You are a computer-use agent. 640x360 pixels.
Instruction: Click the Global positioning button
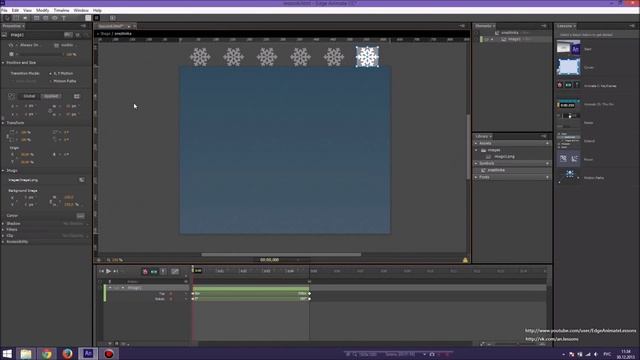coord(29,96)
